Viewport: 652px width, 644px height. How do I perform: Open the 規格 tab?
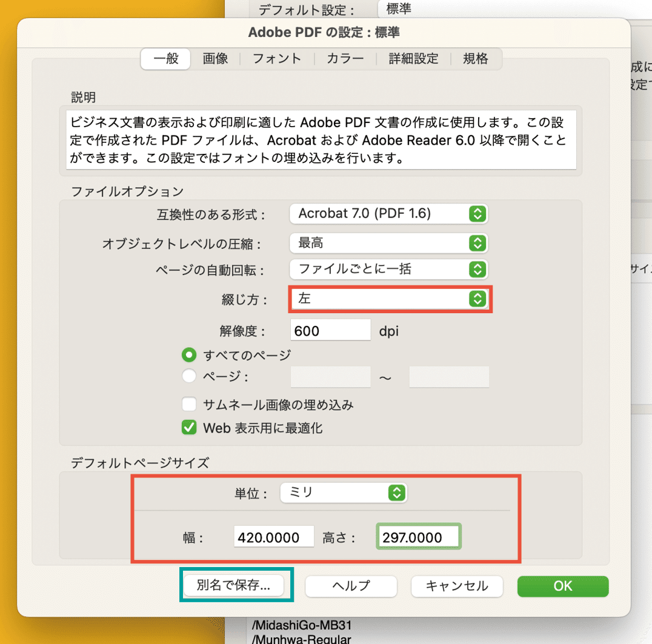(476, 59)
